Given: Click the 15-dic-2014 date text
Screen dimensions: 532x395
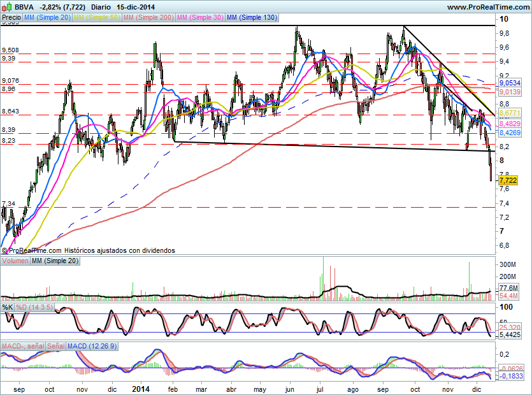Looking at the screenshot, I should coord(136,7).
